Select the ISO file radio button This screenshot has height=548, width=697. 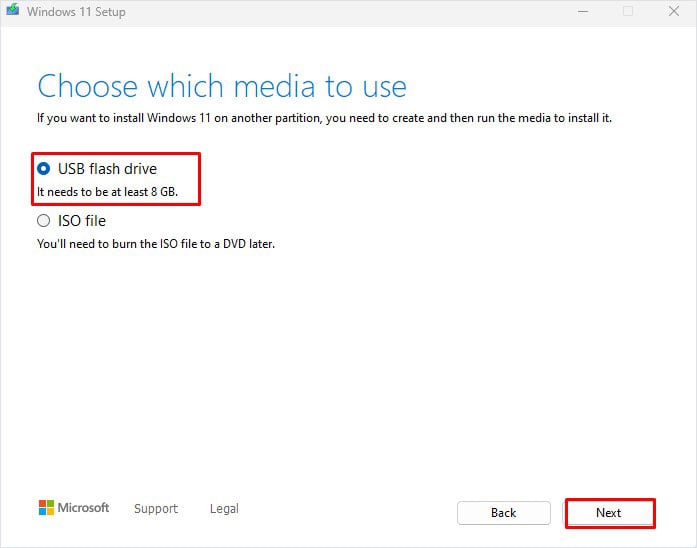point(44,220)
